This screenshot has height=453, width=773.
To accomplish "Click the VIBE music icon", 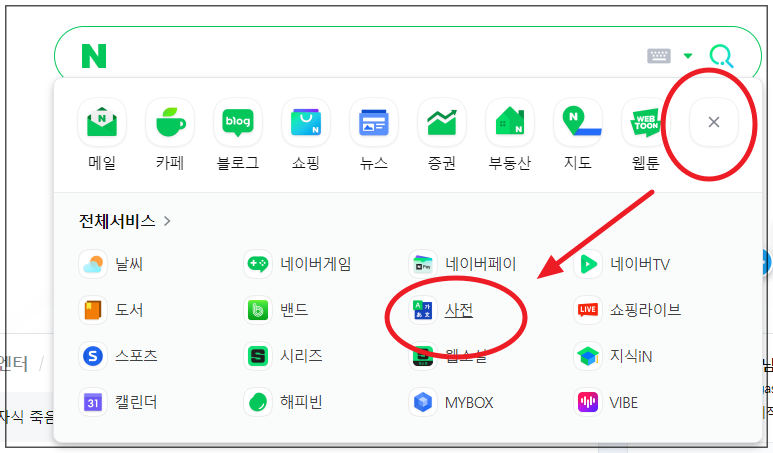I will pos(588,402).
